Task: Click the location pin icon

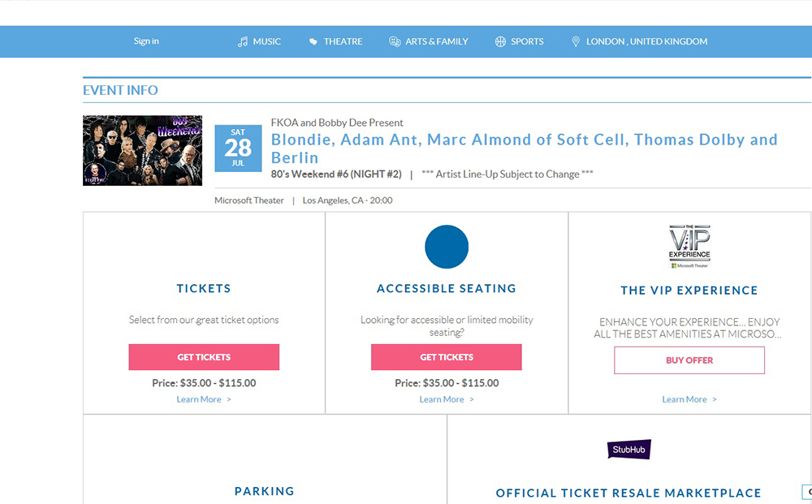Action: pos(576,41)
